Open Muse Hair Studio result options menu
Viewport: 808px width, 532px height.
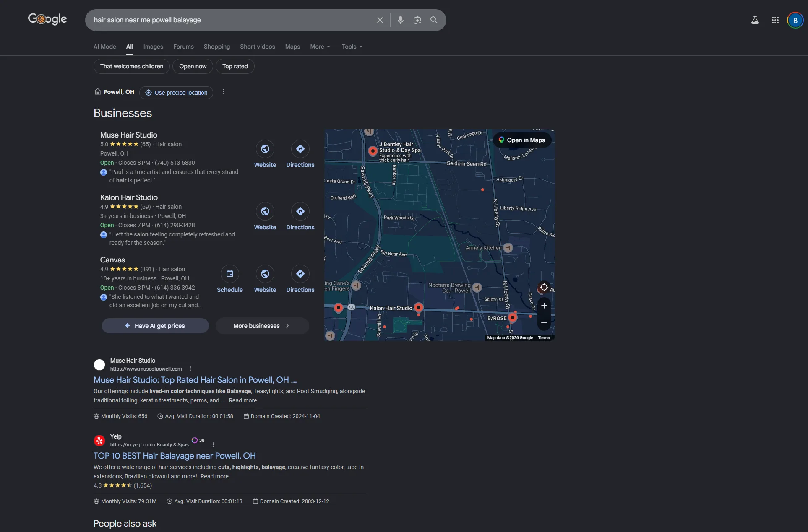click(x=190, y=369)
